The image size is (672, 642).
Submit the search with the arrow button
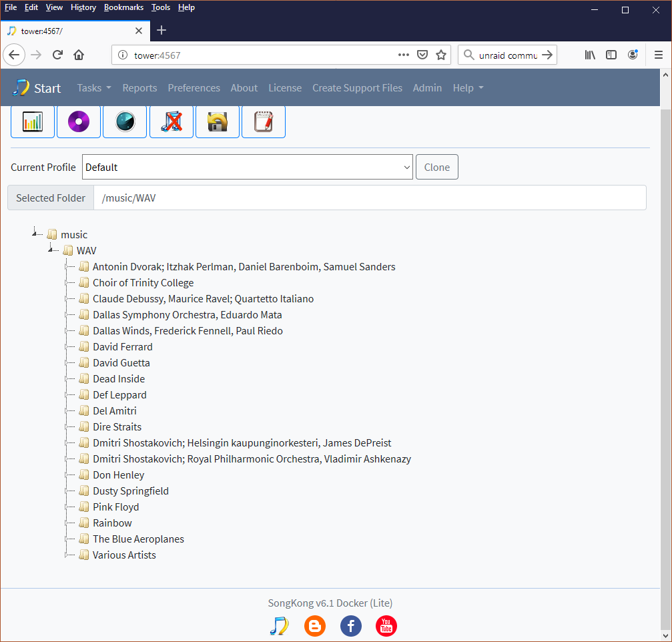(x=547, y=55)
